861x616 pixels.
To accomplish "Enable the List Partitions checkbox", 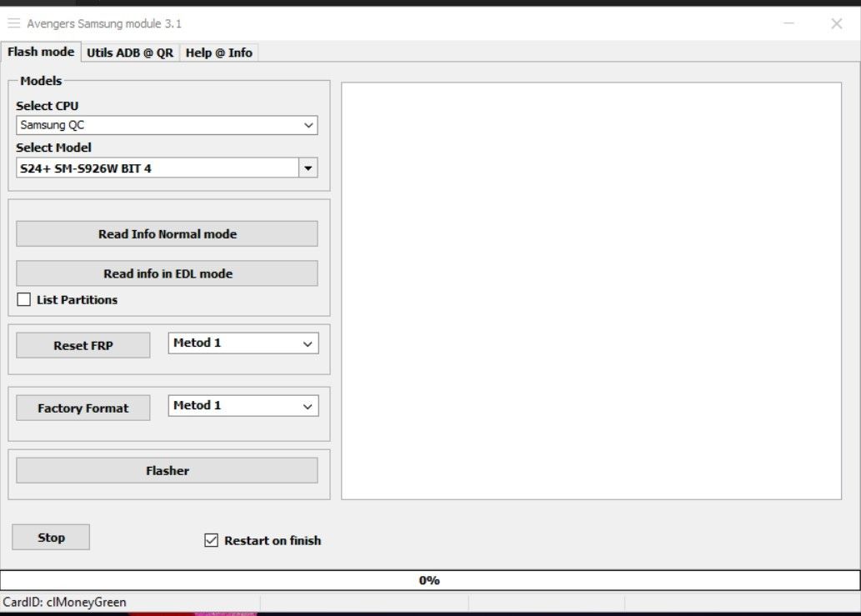I will coord(23,299).
